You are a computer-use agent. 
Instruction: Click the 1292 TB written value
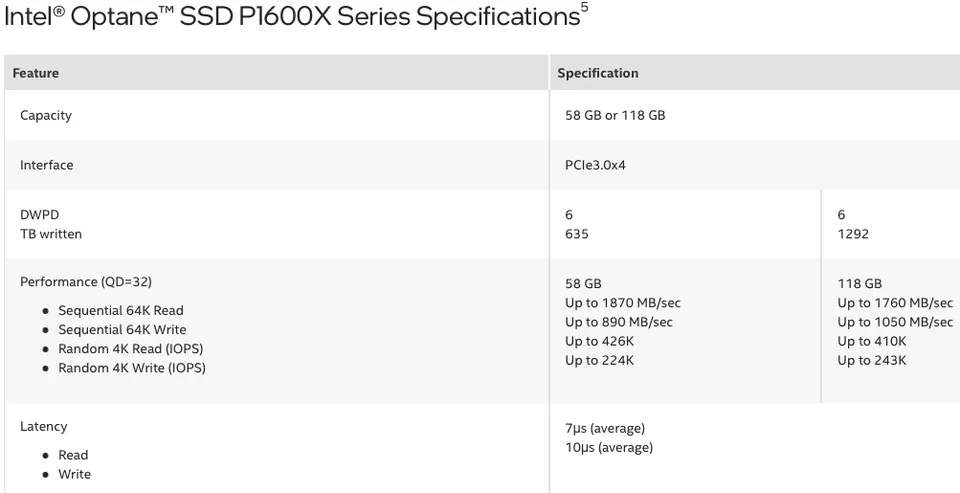853,234
